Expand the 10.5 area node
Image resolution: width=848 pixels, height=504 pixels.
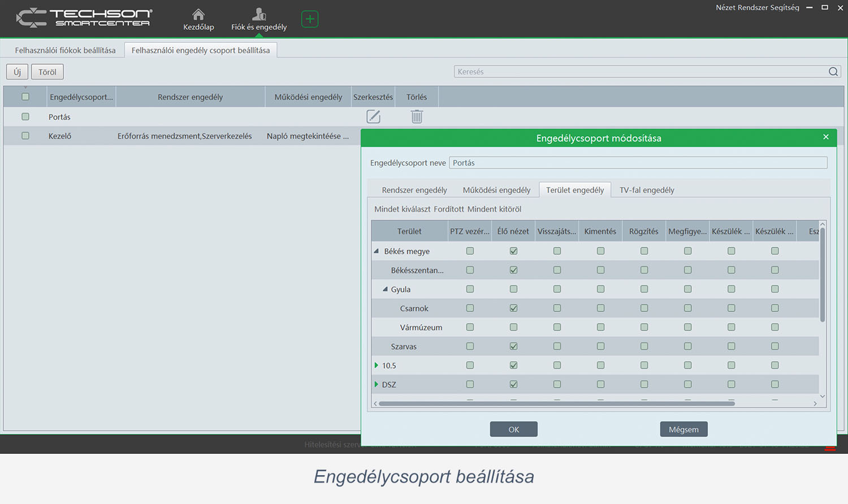[377, 366]
